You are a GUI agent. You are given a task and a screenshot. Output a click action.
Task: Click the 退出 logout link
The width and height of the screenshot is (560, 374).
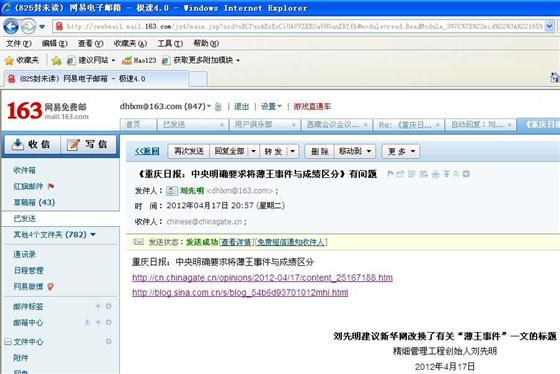[x=241, y=106]
